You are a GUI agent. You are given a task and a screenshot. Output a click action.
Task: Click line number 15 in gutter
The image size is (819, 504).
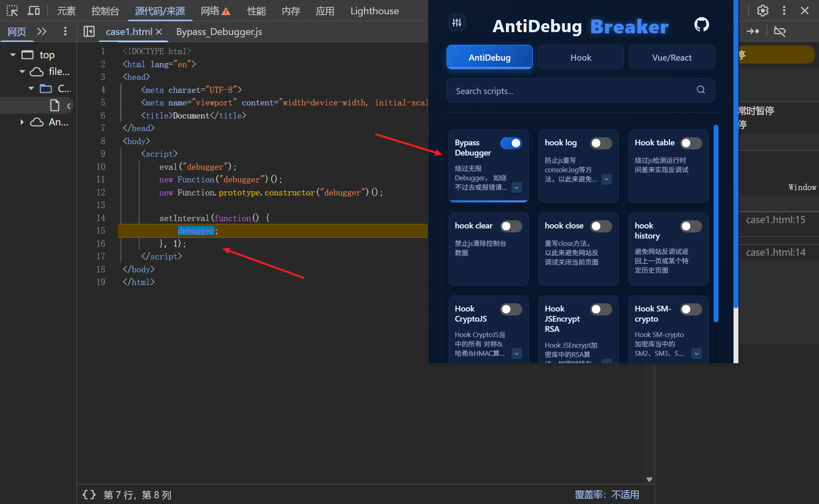[101, 230]
